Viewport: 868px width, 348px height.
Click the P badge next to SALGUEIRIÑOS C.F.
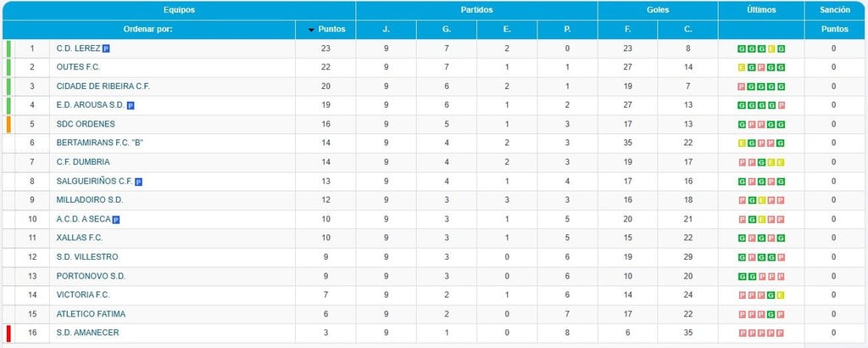pyautogui.click(x=139, y=182)
